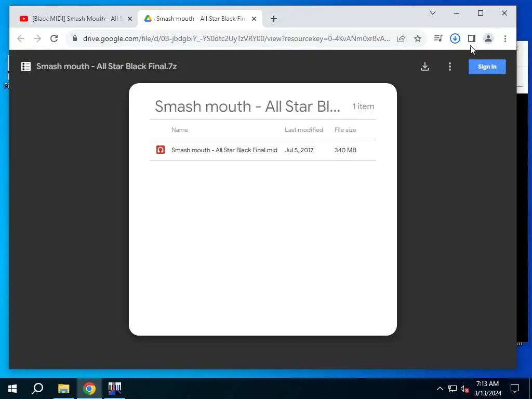
Task: Share this page from address bar
Action: pos(401,38)
